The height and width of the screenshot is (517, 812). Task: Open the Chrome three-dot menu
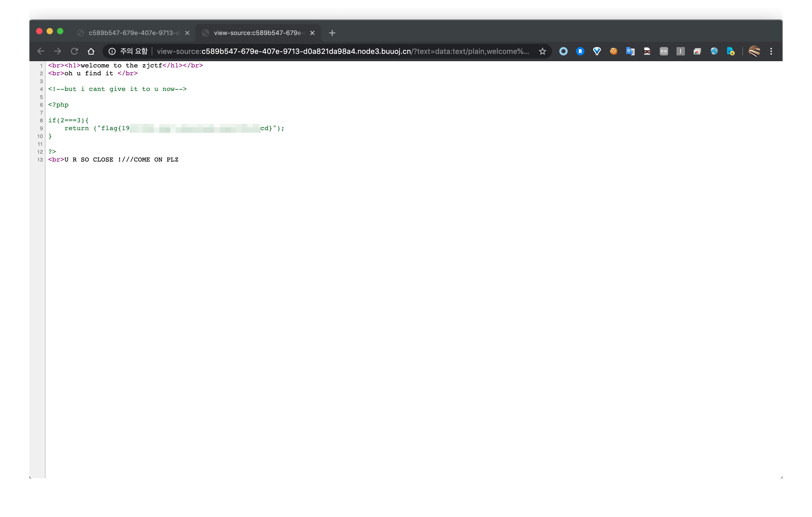coord(771,51)
